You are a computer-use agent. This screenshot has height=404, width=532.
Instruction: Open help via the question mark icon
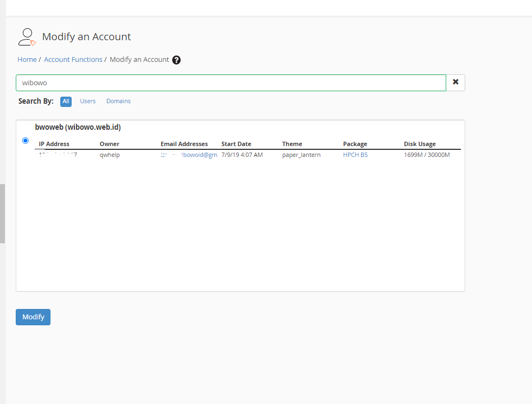pos(176,60)
